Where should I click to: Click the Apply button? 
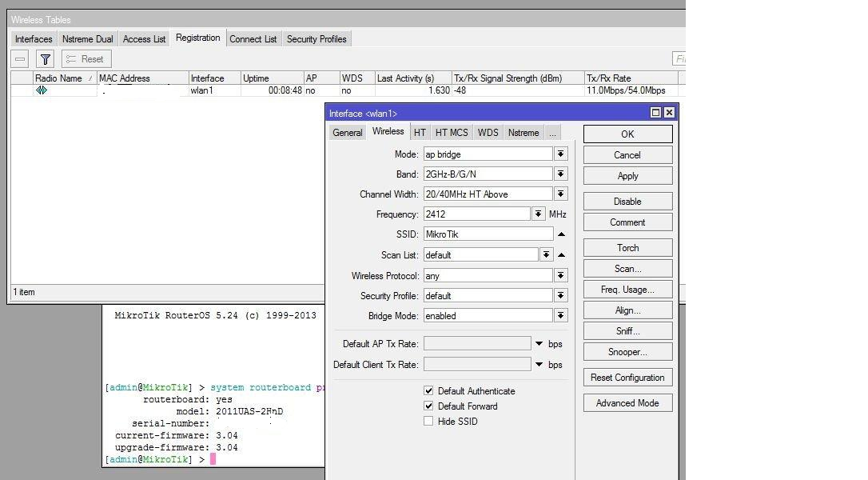pyautogui.click(x=627, y=176)
